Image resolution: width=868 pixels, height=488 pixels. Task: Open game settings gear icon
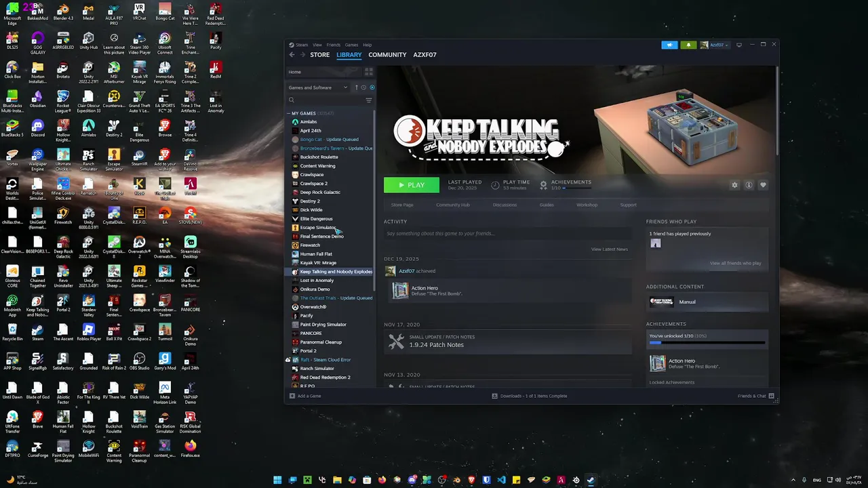click(734, 185)
